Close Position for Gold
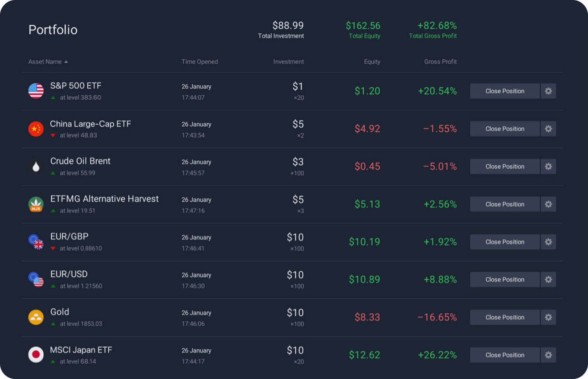The image size is (588, 379). click(505, 317)
